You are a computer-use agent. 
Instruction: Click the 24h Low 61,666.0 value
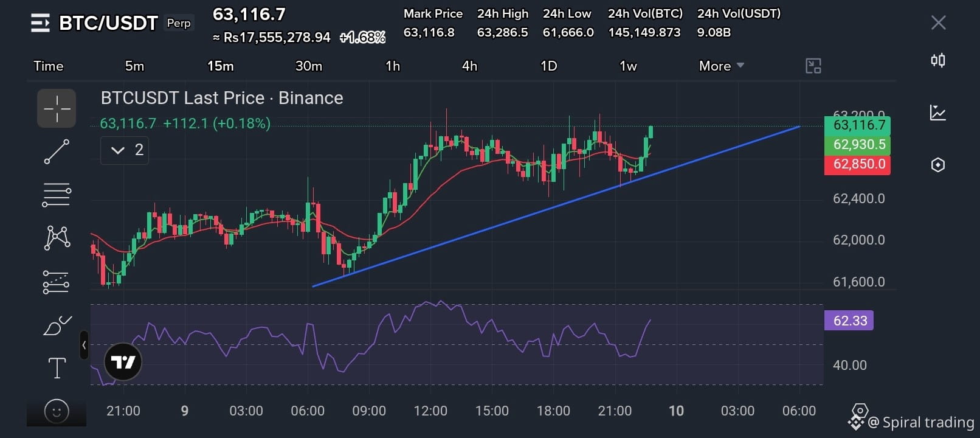(568, 32)
